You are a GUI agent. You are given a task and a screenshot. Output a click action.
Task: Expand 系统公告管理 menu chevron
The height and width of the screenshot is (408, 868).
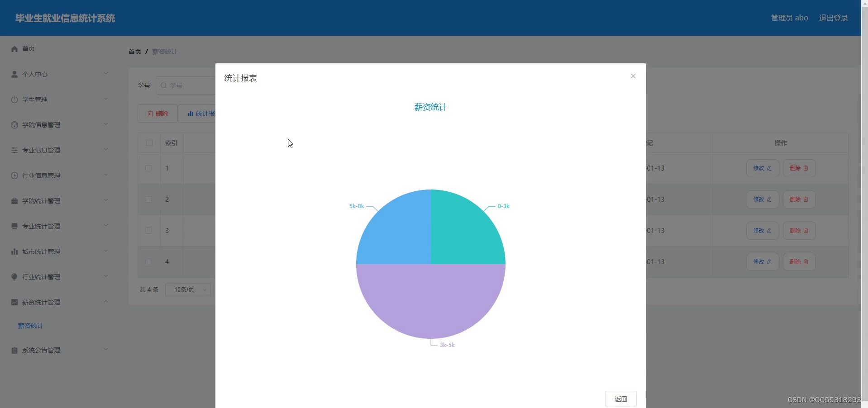click(x=106, y=349)
